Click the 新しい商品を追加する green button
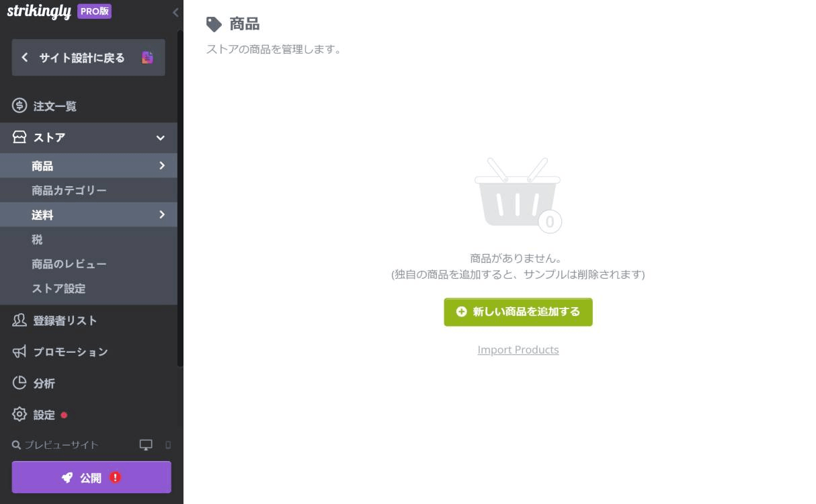The height and width of the screenshot is (504, 816). coord(518,312)
